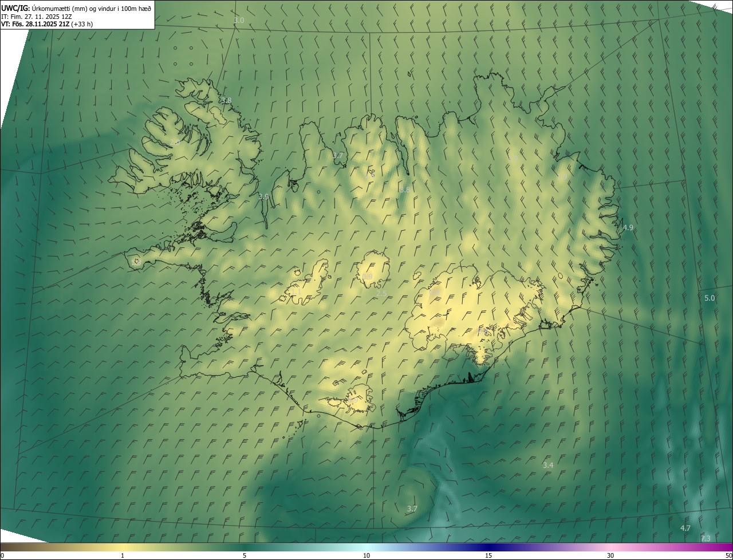This screenshot has width=733, height=560.
Task: Click the 5.0 value label over the sea
Action: click(710, 298)
